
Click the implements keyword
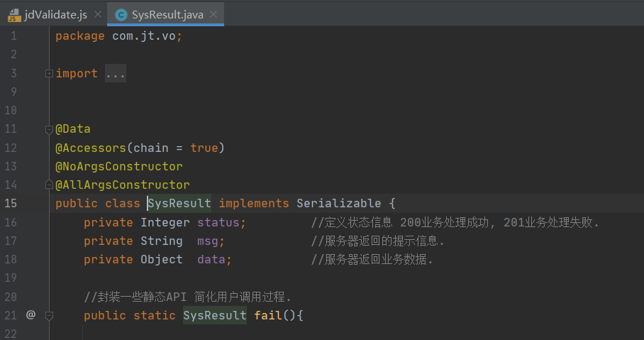pos(254,204)
